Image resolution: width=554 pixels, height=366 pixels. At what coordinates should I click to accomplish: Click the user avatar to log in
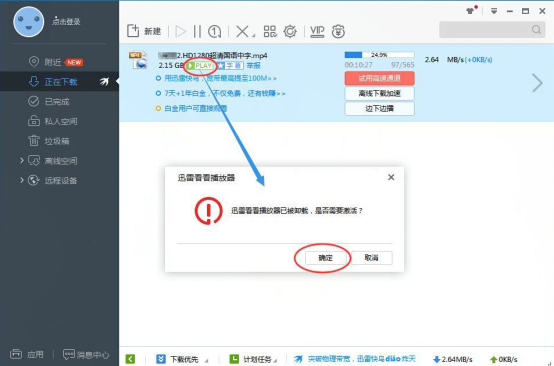tap(29, 22)
